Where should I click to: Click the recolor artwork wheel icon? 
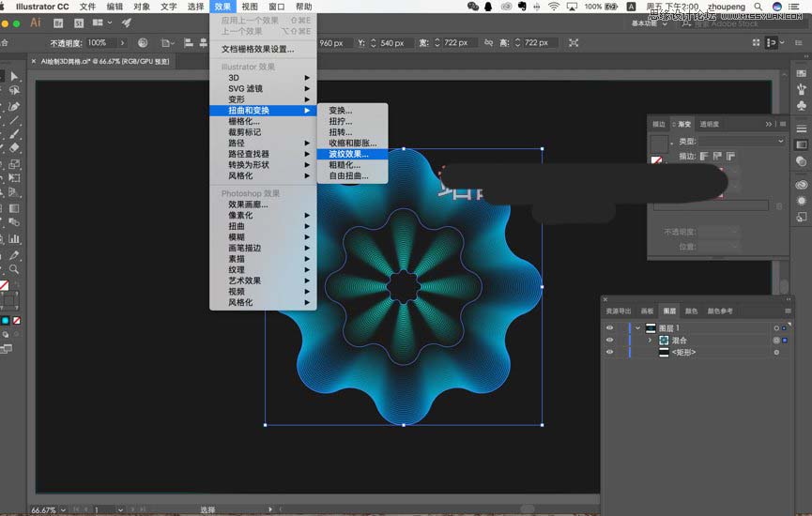click(x=143, y=43)
